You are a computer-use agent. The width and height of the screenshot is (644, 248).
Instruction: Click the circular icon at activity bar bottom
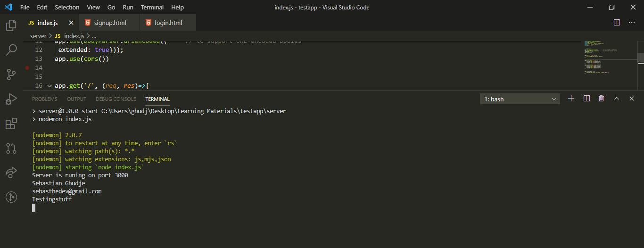click(x=11, y=197)
